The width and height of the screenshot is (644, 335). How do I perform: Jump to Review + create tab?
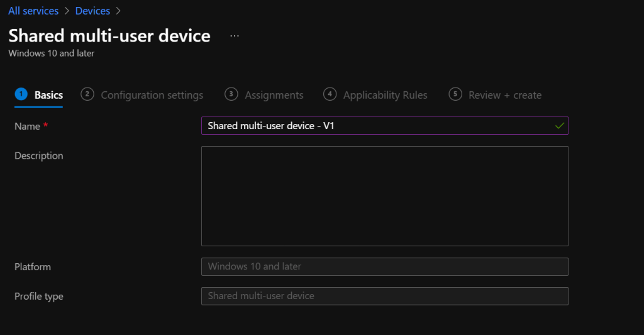pyautogui.click(x=505, y=95)
